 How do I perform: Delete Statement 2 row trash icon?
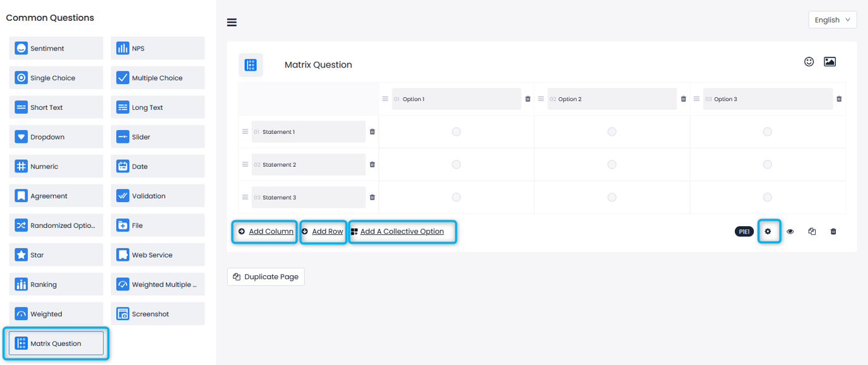click(372, 165)
